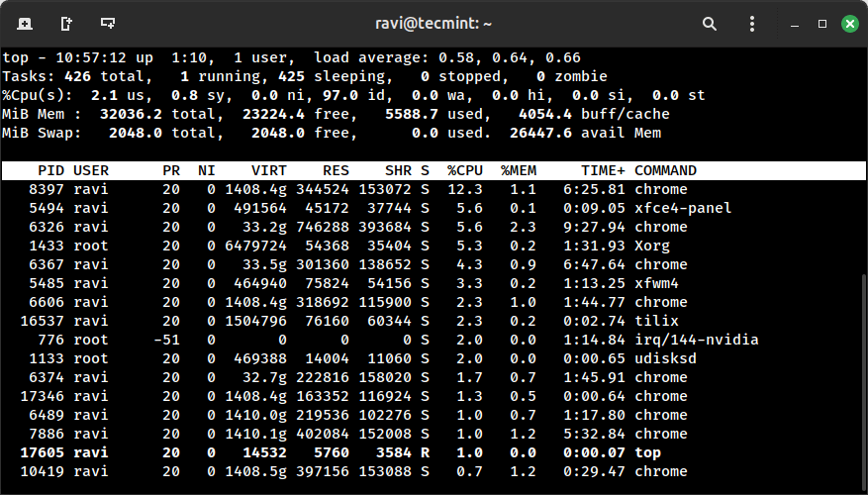Click the new session icon in the title bar
This screenshot has height=495, width=868.
(x=24, y=23)
